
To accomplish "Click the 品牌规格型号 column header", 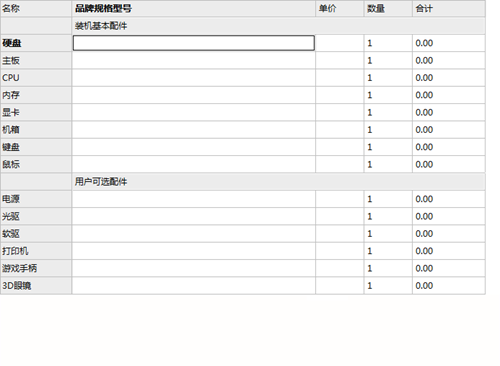I will pos(194,8).
